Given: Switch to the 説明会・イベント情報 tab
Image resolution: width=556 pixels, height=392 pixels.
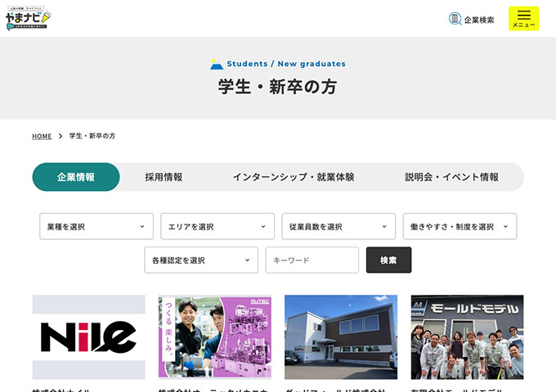Looking at the screenshot, I should click(451, 177).
